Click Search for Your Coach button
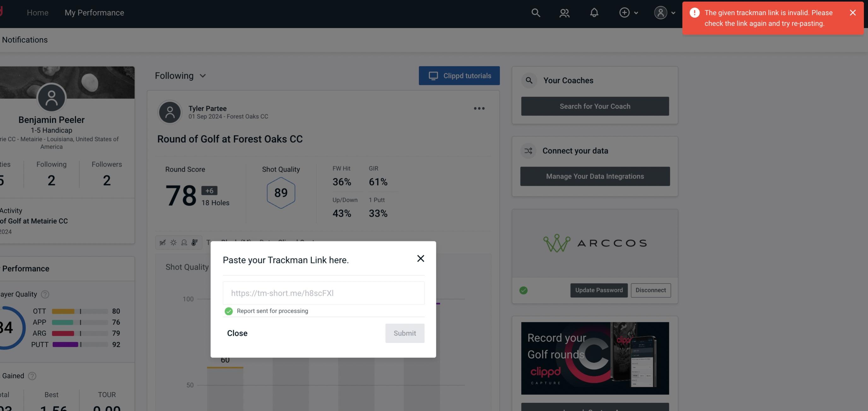The image size is (868, 411). click(595, 106)
